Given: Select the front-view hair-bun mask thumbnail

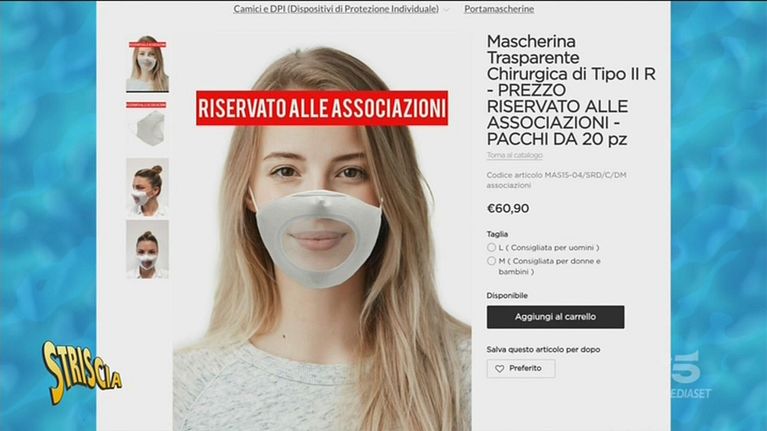Looking at the screenshot, I should coord(147,250).
